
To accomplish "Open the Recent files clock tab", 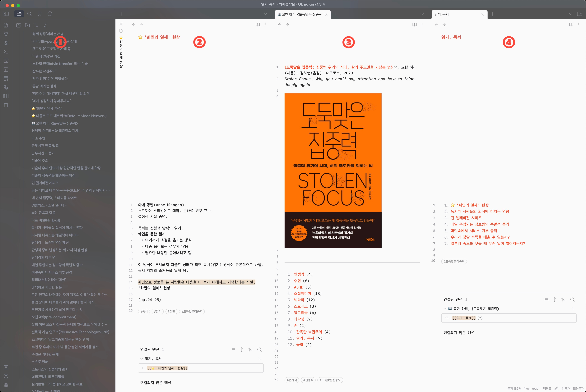I will pyautogui.click(x=50, y=14).
